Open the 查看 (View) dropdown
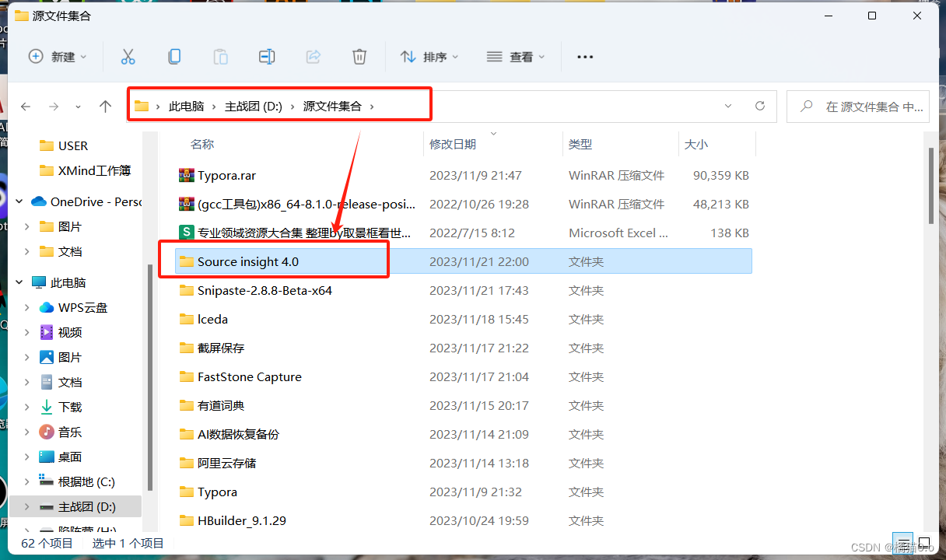The image size is (946, 560). click(x=515, y=56)
